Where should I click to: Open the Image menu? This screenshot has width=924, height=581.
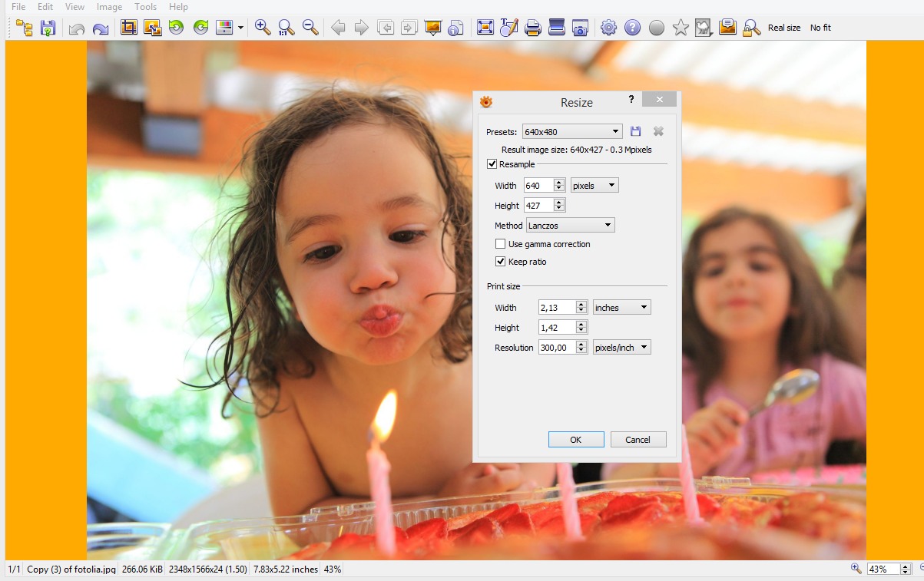coord(109,7)
